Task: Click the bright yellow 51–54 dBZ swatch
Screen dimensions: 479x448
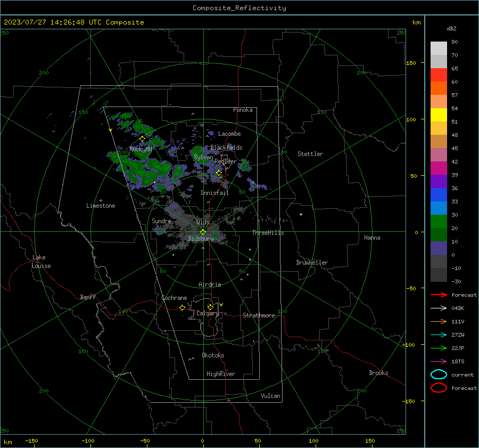Action: (439, 115)
